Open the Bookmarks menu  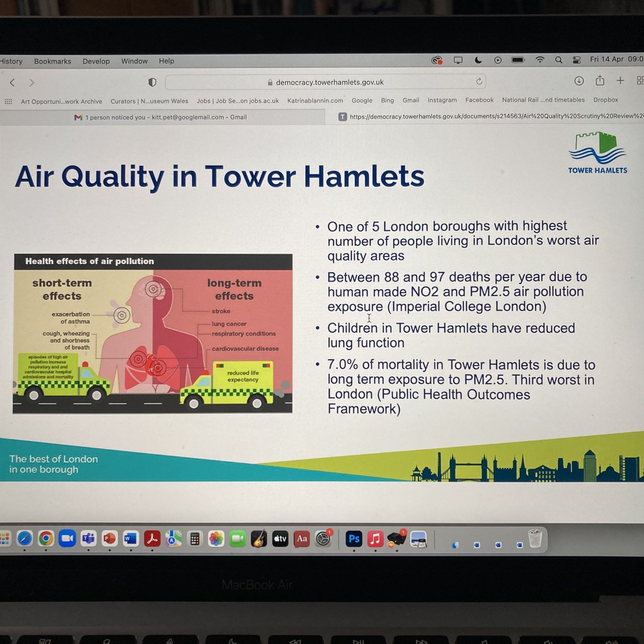52,61
